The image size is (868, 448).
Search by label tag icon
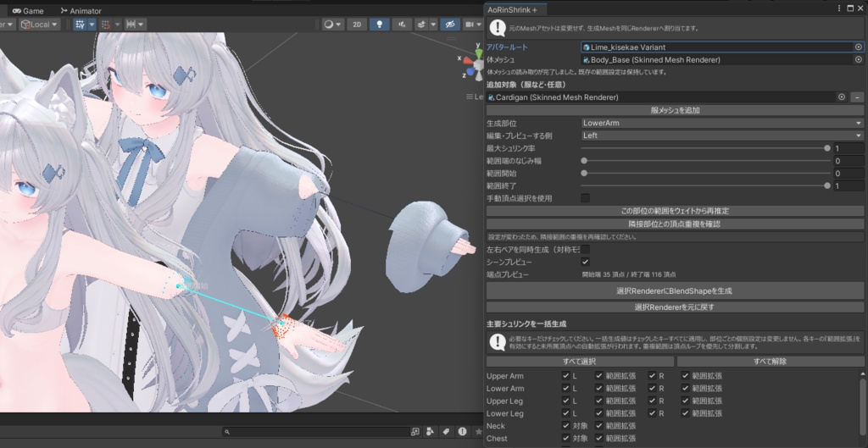click(446, 431)
